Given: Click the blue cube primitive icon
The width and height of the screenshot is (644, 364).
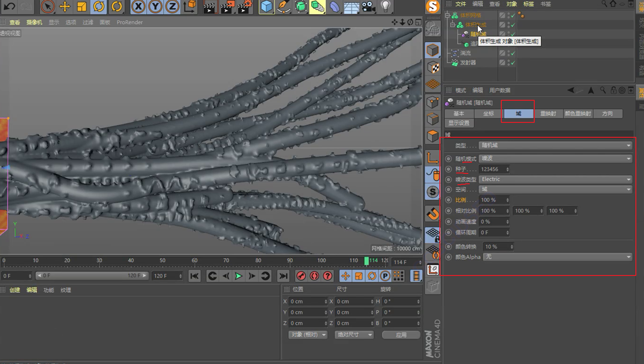Looking at the screenshot, I should point(267,6).
